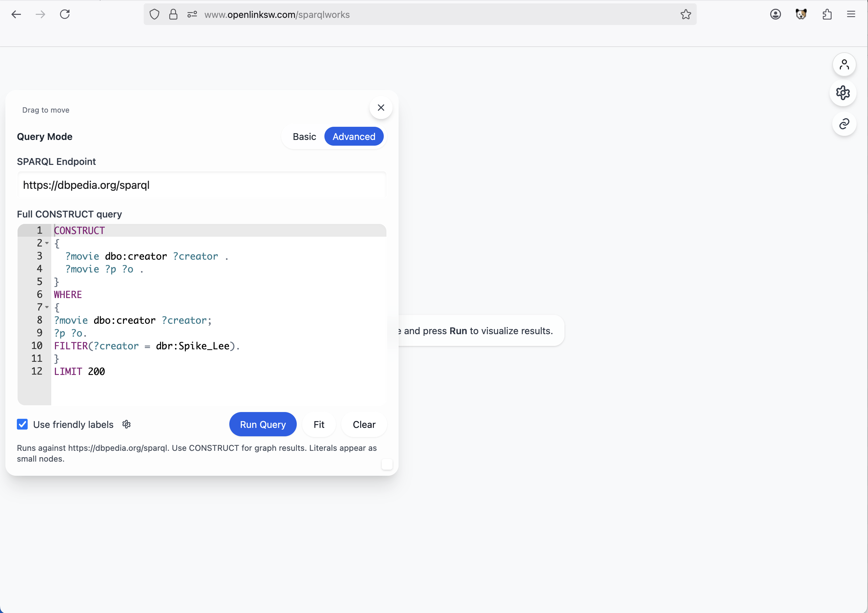Image resolution: width=868 pixels, height=613 pixels.
Task: Uncheck Use friendly labels checkbox
Action: [22, 425]
